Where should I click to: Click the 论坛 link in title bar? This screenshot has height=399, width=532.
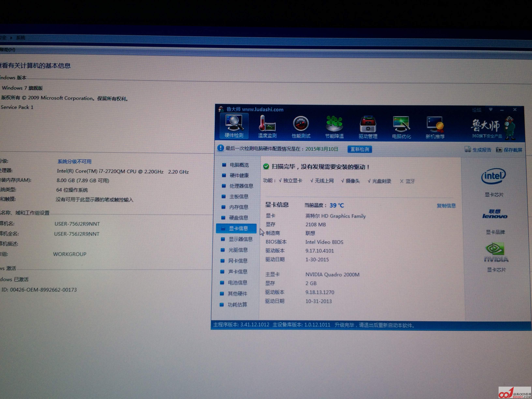476,110
